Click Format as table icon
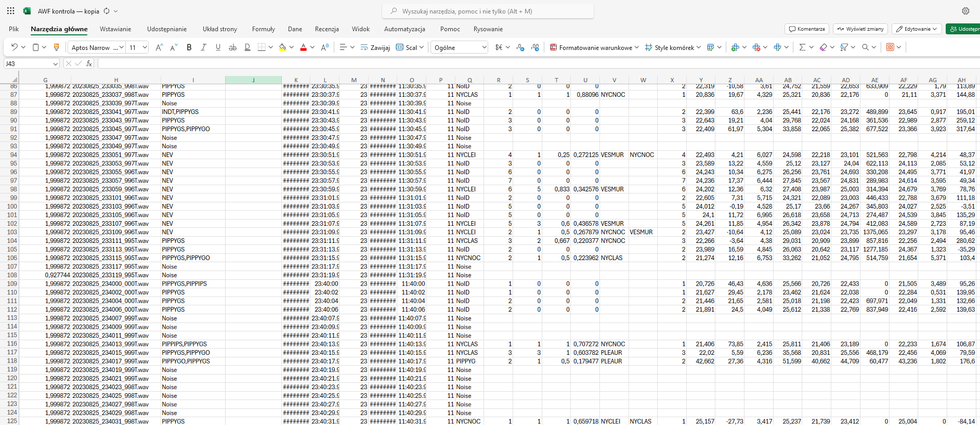The width and height of the screenshot is (980, 425). click(x=711, y=47)
